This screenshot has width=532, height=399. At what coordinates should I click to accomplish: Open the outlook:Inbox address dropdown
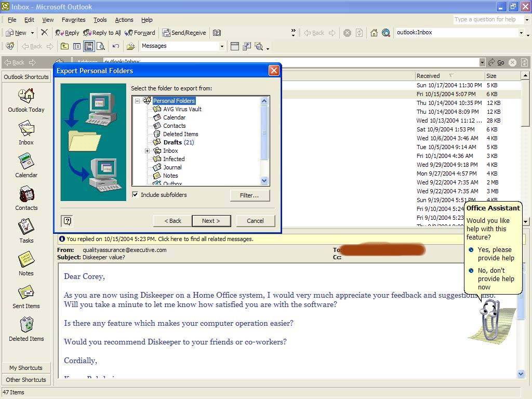point(521,33)
